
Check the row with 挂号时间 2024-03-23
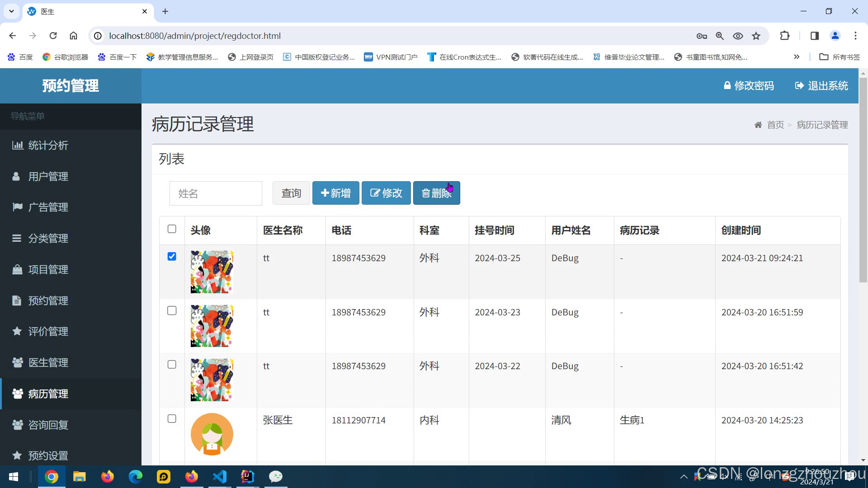coord(172,311)
